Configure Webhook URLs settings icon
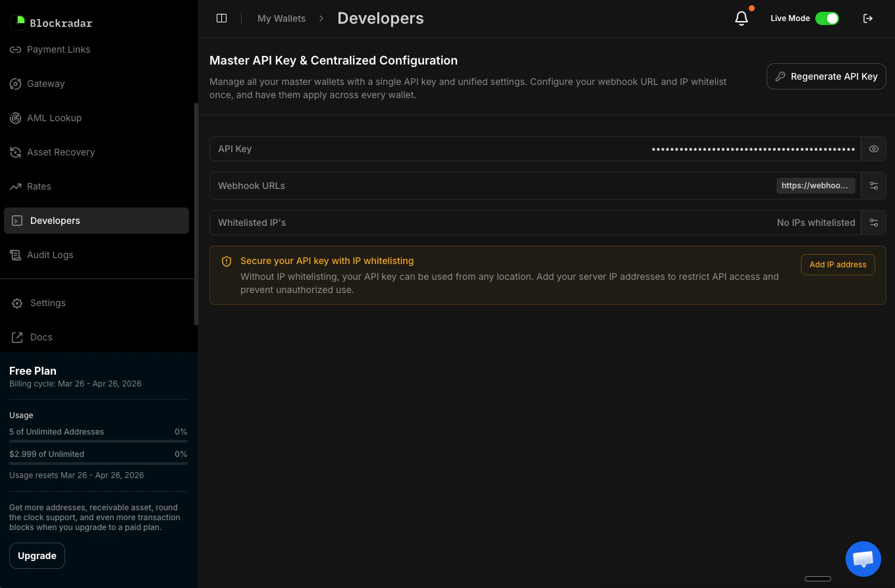 tap(874, 186)
